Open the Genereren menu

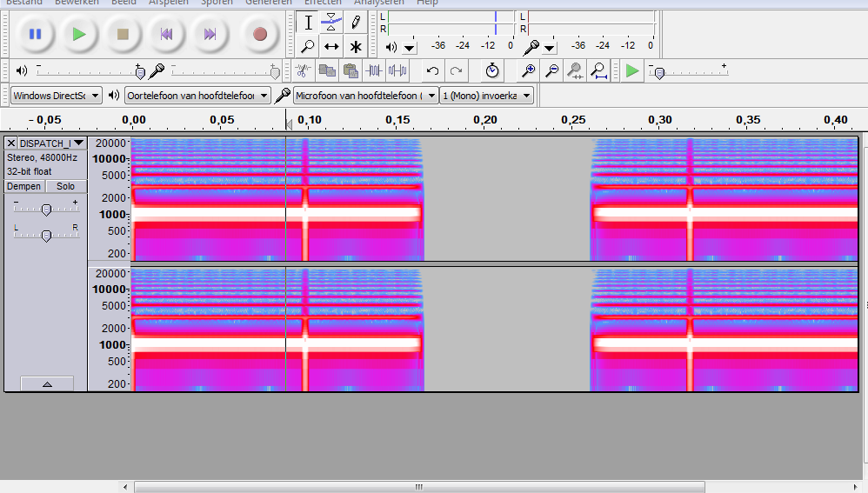coord(269,3)
